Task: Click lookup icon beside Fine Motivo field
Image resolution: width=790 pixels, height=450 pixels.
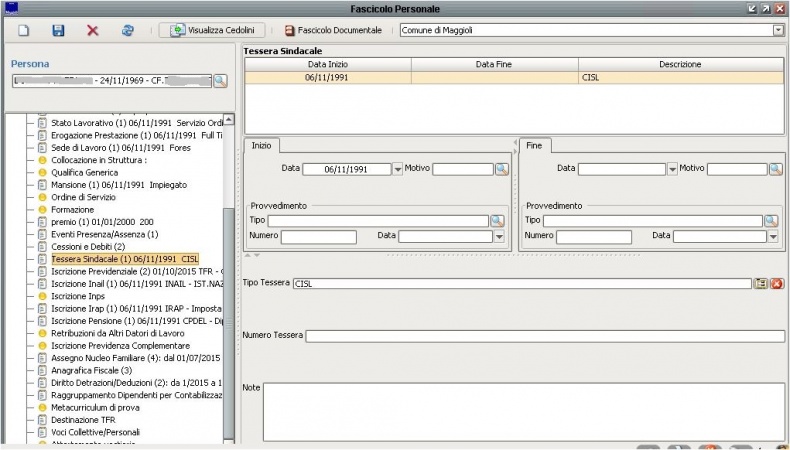Action: pyautogui.click(x=776, y=169)
